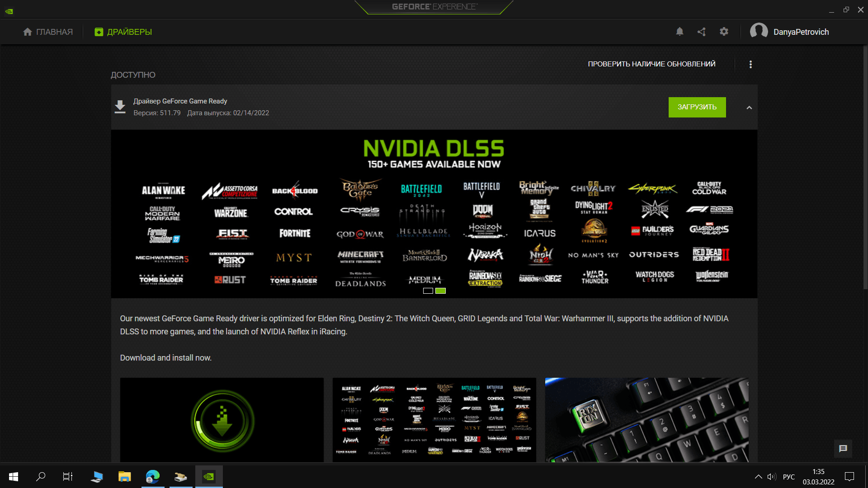Switch to the ДРАЙВЕРЫ tab
868x488 pixels.
[123, 32]
